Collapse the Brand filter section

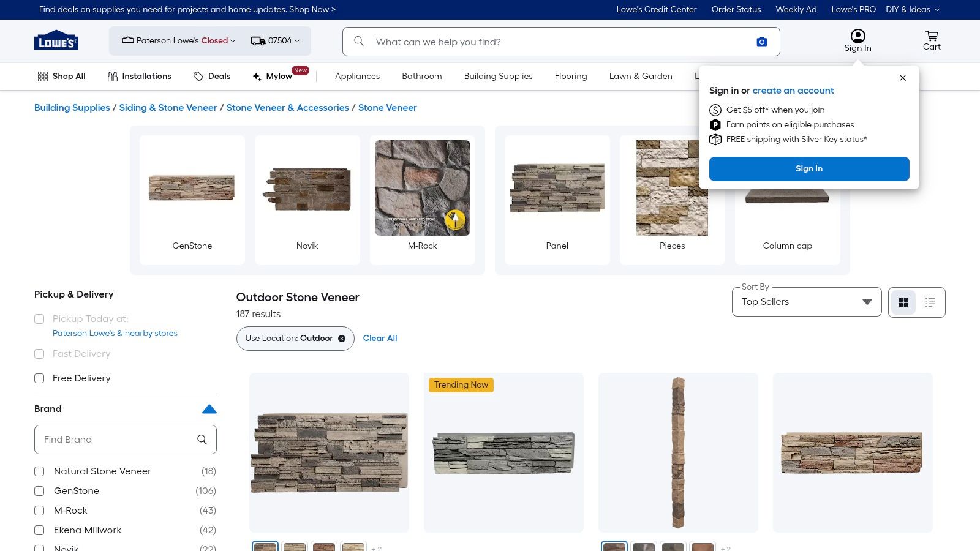click(x=209, y=409)
